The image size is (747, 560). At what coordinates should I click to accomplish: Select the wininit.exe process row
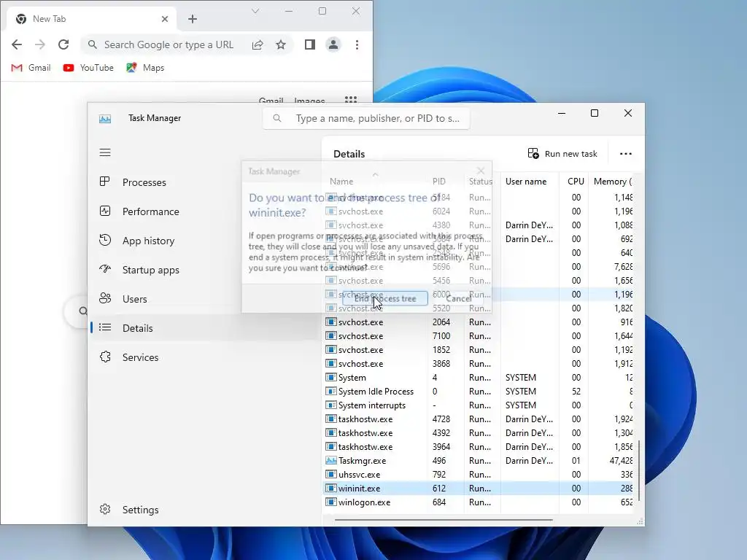(479, 488)
